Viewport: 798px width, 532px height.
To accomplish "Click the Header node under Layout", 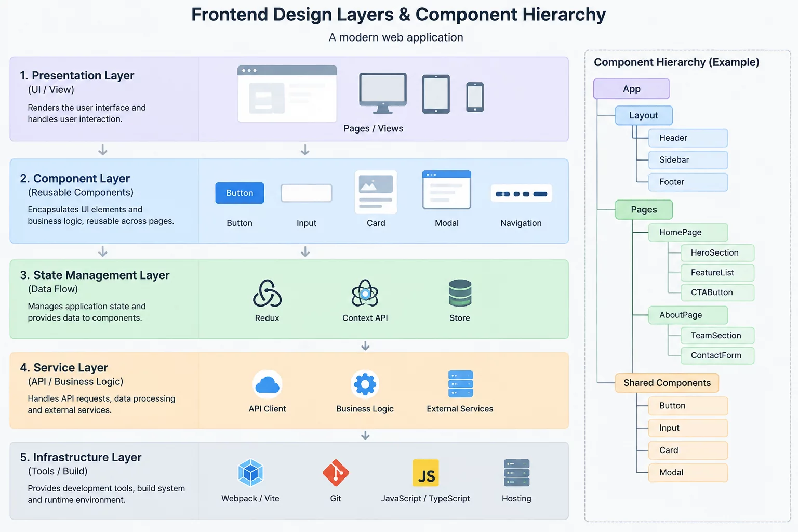I will [688, 138].
